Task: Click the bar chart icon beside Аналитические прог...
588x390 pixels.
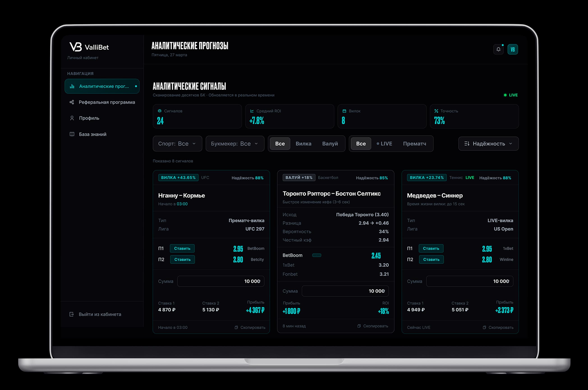Action: 72,86
